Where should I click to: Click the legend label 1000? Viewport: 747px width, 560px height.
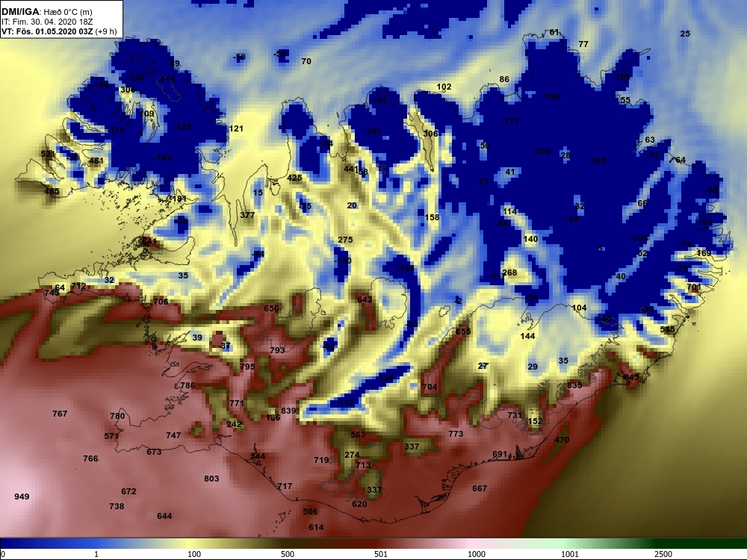(477, 554)
